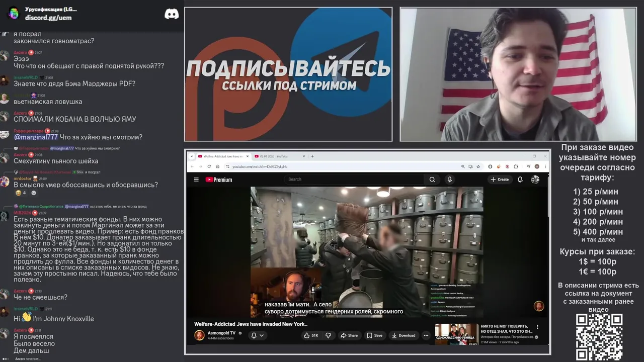Viewport: 644px width, 362px height.
Task: Share the video with the Share button
Action: (349, 335)
